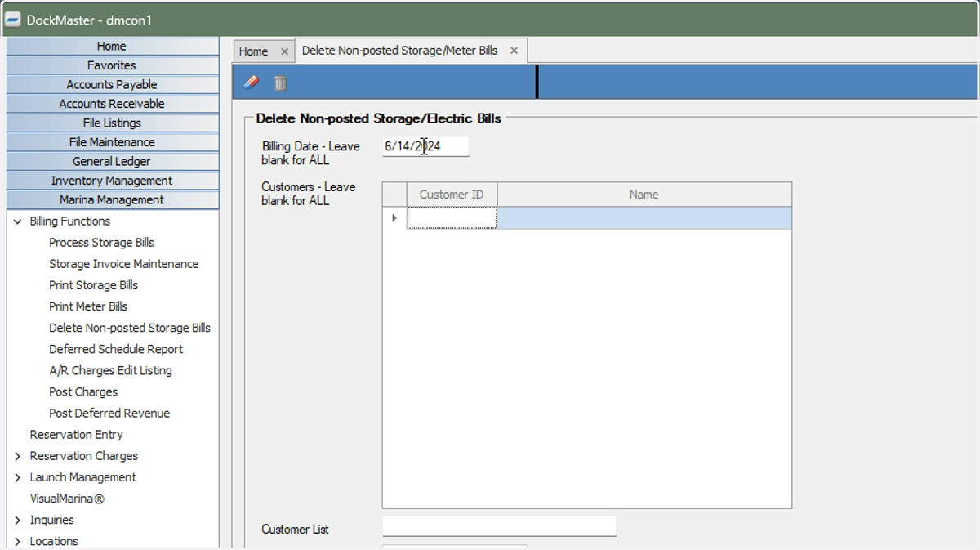
Task: Open the Accounts Receivable section
Action: (112, 104)
